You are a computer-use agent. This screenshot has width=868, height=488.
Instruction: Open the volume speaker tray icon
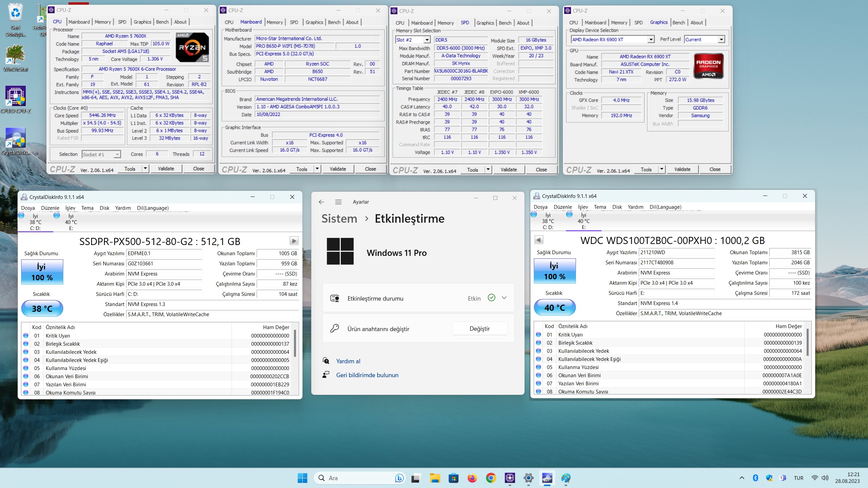(825, 478)
